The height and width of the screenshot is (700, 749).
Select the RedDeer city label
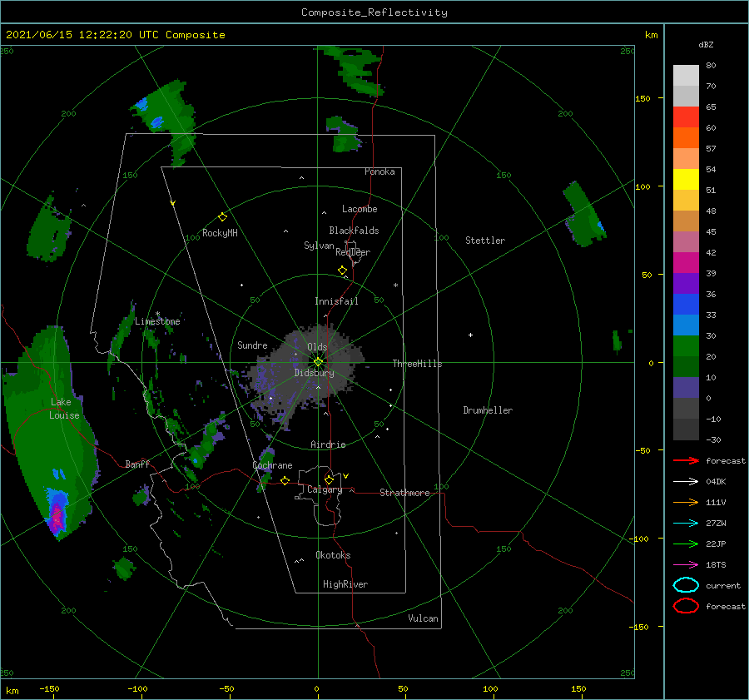pyautogui.click(x=353, y=252)
